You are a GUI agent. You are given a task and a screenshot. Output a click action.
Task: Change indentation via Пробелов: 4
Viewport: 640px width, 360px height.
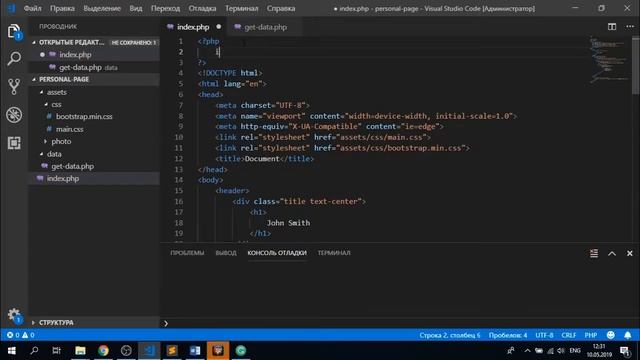[x=508, y=335]
